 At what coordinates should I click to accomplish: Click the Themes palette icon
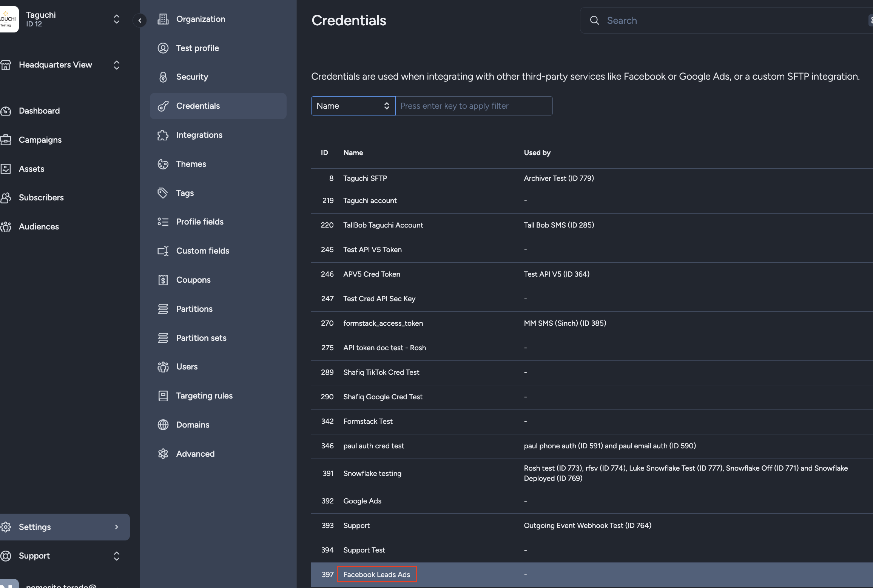tap(163, 164)
